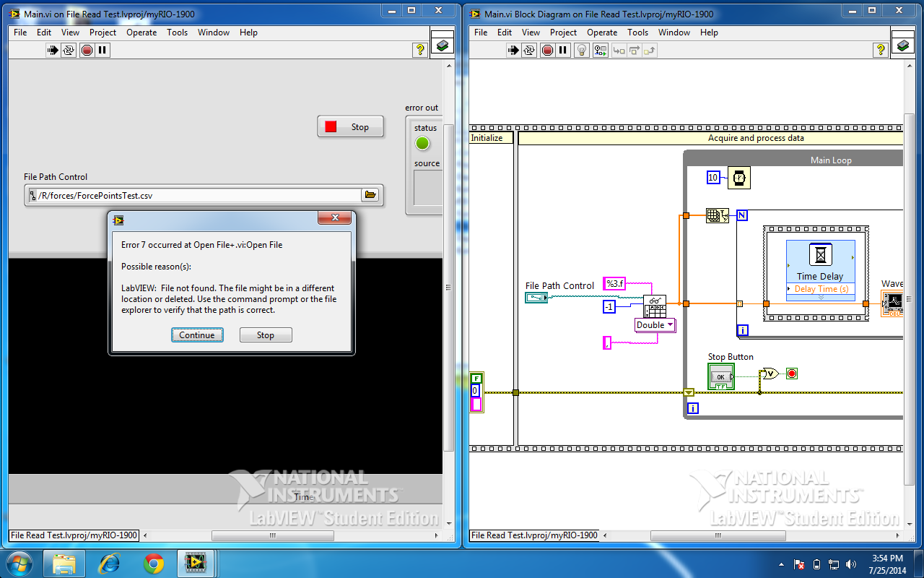Open File menu in front panel window
The width and height of the screenshot is (924, 578).
click(x=20, y=33)
